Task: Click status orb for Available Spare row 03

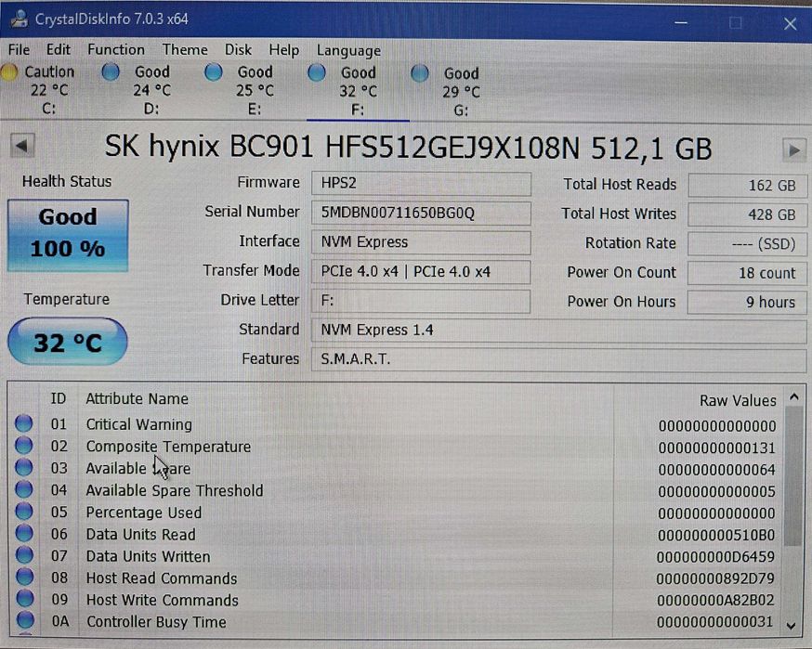Action: (x=24, y=467)
